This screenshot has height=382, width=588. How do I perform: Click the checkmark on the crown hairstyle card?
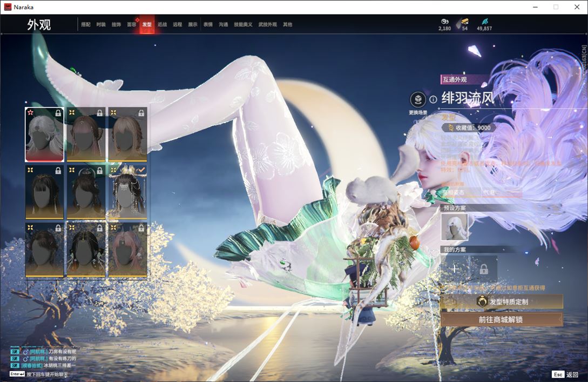(141, 170)
